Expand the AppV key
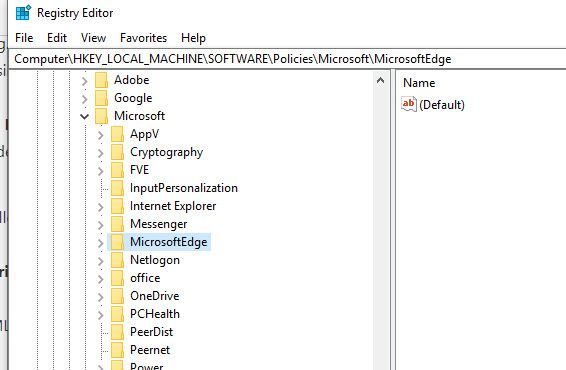 click(101, 135)
